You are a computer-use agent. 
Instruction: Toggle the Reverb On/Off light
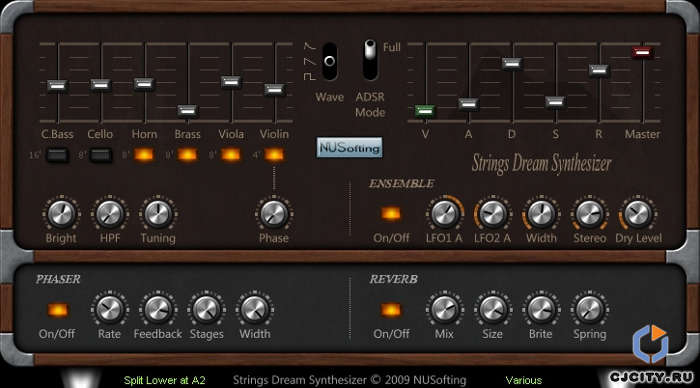[x=391, y=309]
